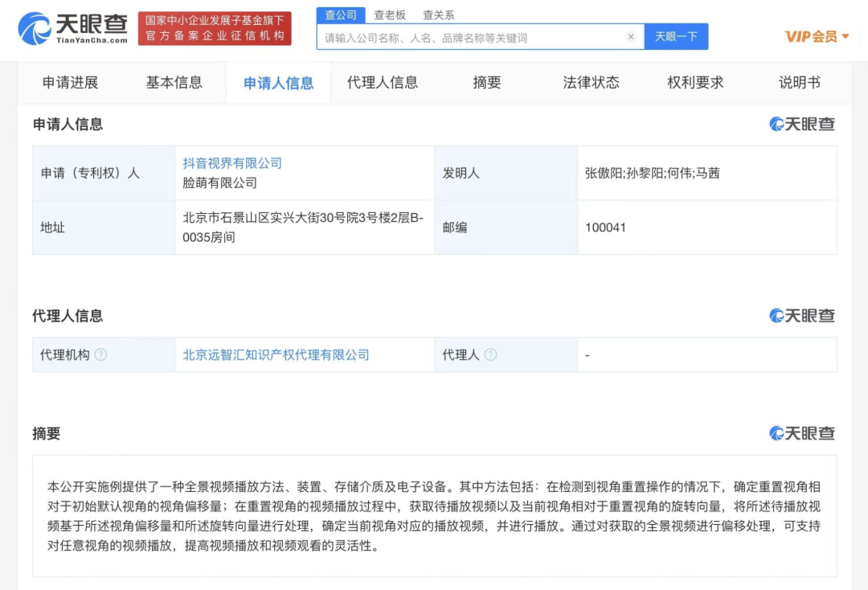Open the help tooltip next to 代理机构
The height and width of the screenshot is (590, 868).
click(100, 354)
